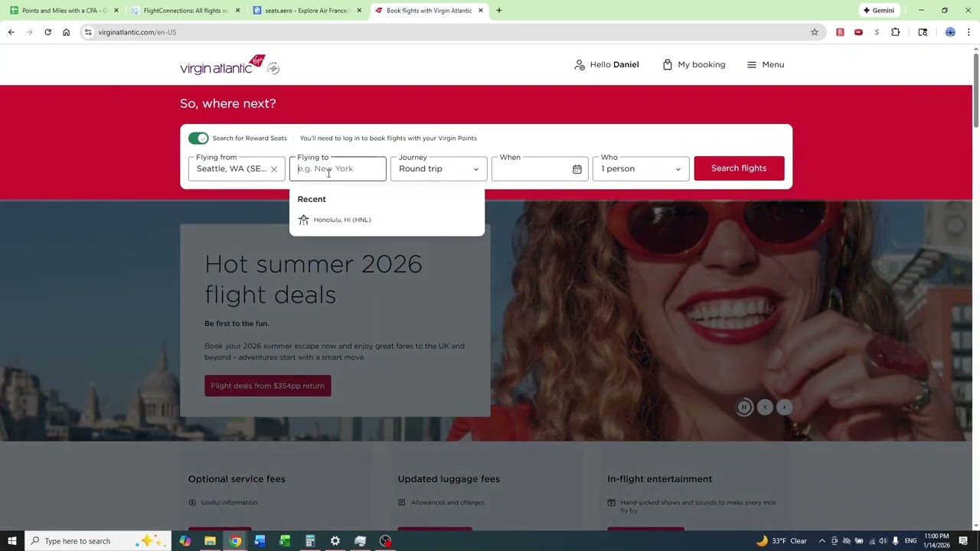Open Gemini in Chrome
Viewport: 980px width, 551px height.
(x=879, y=11)
